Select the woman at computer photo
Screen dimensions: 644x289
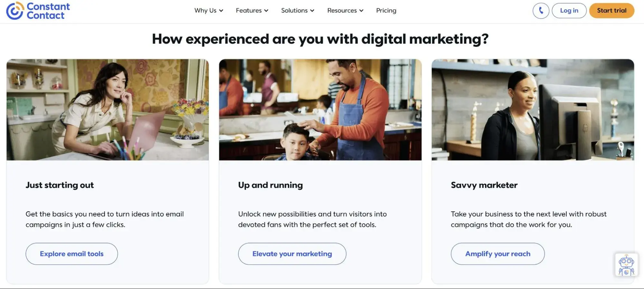click(x=533, y=110)
